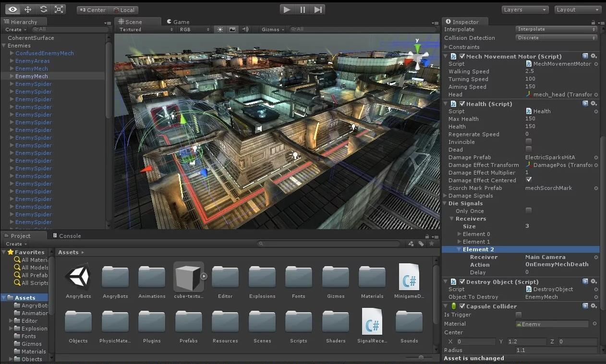Viewport: 606px width, 364px height.
Task: Select cube-textu... model asset
Action: pos(189,280)
